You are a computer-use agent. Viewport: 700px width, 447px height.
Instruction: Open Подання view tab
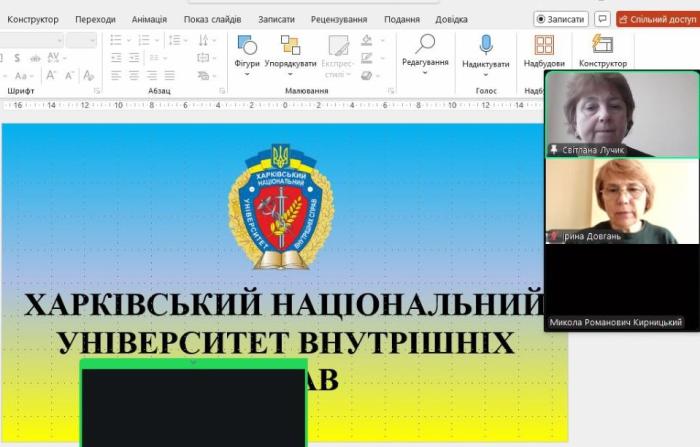coord(402,20)
